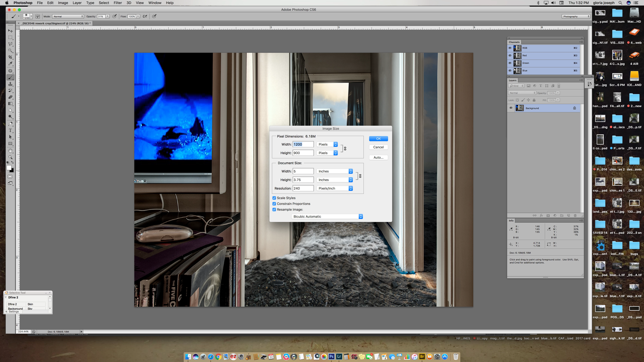Open the Pixels/Inch resolution units dropdown

click(334, 188)
